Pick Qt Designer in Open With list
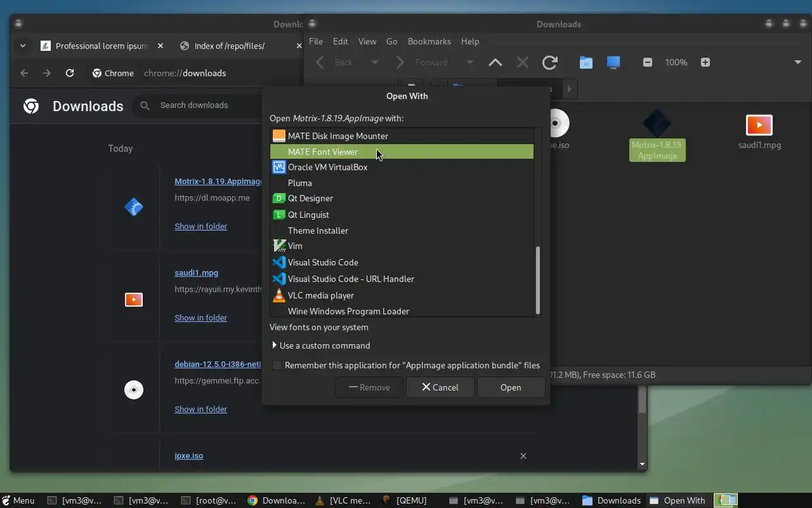This screenshot has width=812, height=508. tap(402, 198)
